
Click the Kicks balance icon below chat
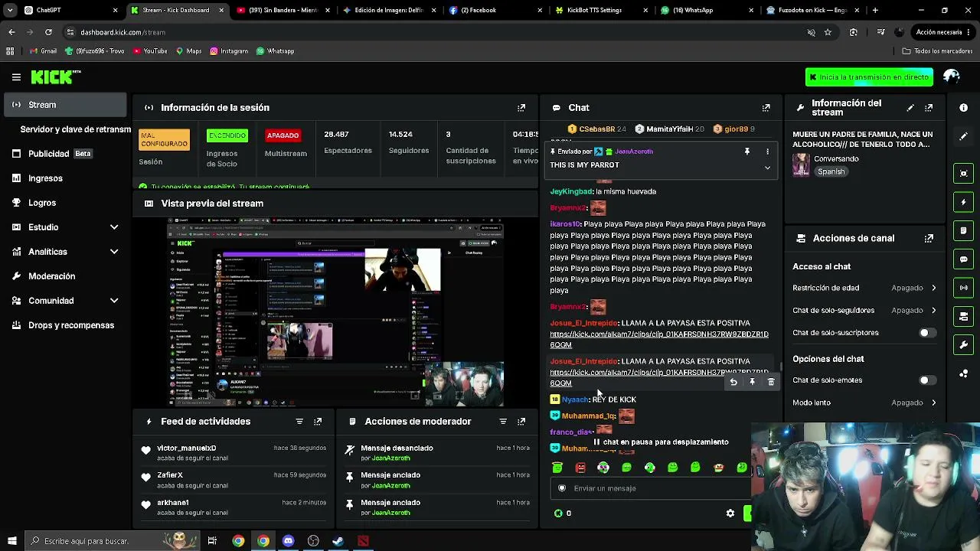(x=558, y=514)
